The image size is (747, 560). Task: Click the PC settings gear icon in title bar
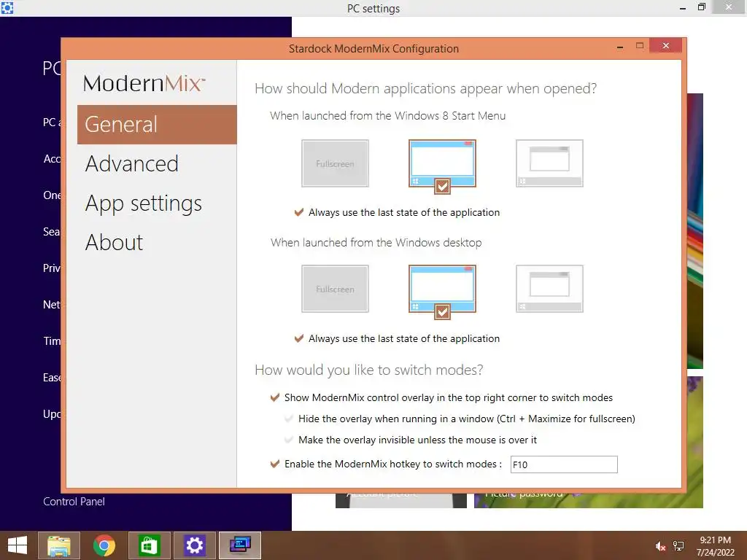pos(7,7)
